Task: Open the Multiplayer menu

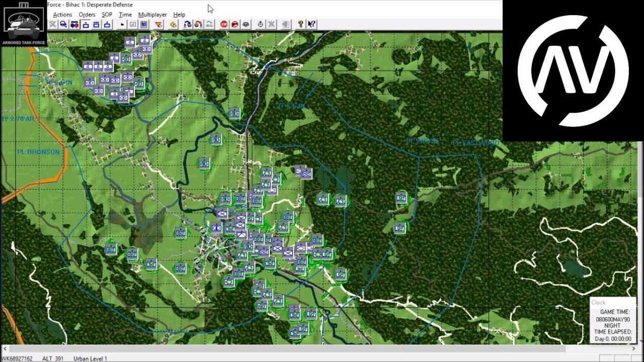Action: click(x=152, y=15)
